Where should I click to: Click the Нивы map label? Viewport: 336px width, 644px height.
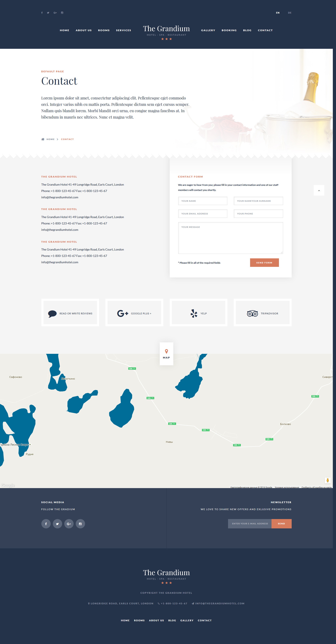coord(169,442)
